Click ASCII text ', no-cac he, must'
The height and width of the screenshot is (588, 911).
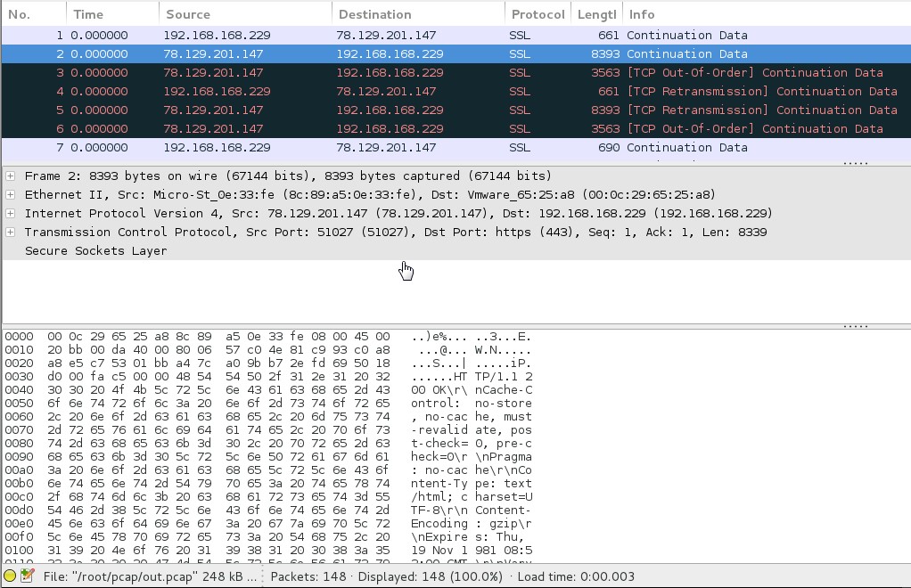[x=472, y=417]
